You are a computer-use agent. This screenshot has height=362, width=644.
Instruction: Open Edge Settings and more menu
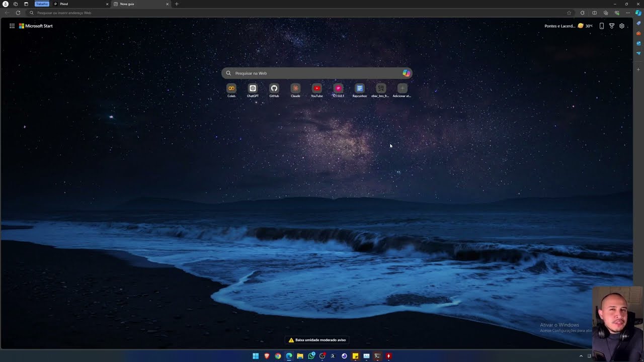tap(628, 13)
